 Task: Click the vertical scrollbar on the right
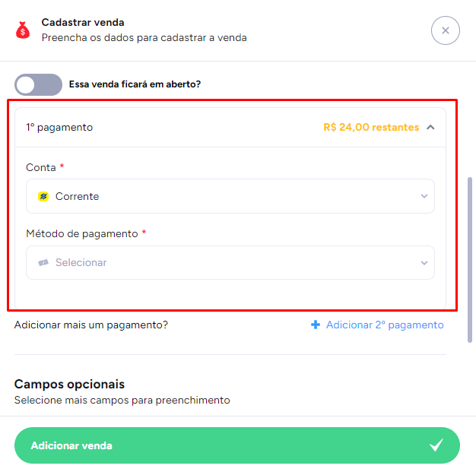click(x=470, y=258)
